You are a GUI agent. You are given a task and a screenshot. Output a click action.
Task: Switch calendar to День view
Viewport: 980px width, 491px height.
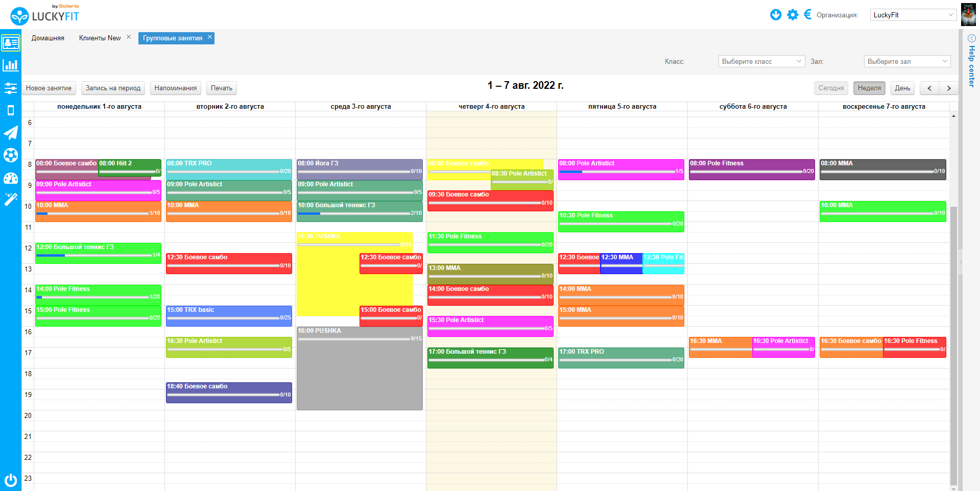point(902,88)
